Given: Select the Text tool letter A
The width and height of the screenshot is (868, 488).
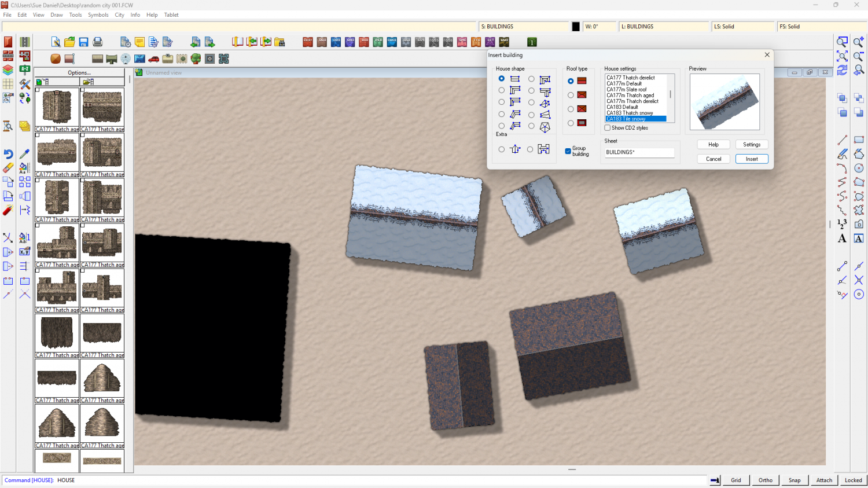Looking at the screenshot, I should [x=842, y=239].
